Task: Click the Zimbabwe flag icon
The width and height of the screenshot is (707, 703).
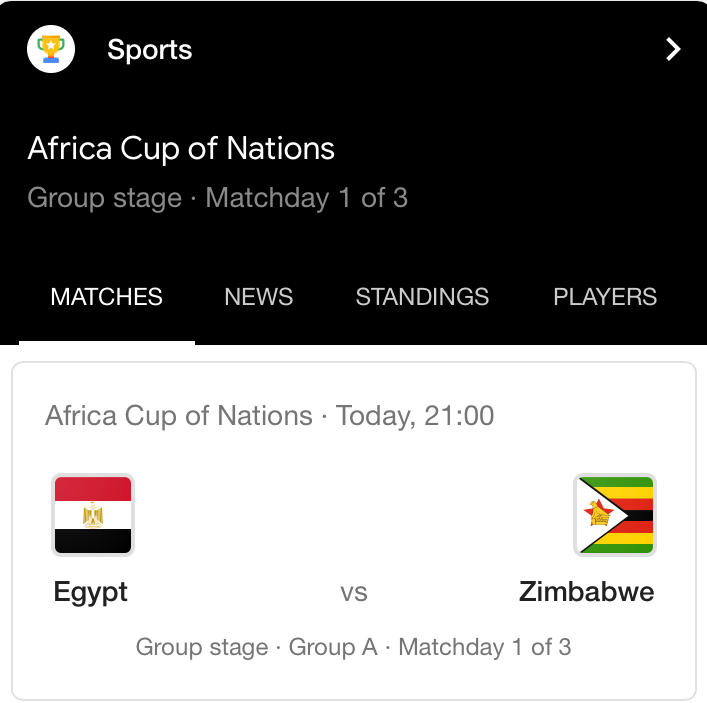Action: [615, 514]
